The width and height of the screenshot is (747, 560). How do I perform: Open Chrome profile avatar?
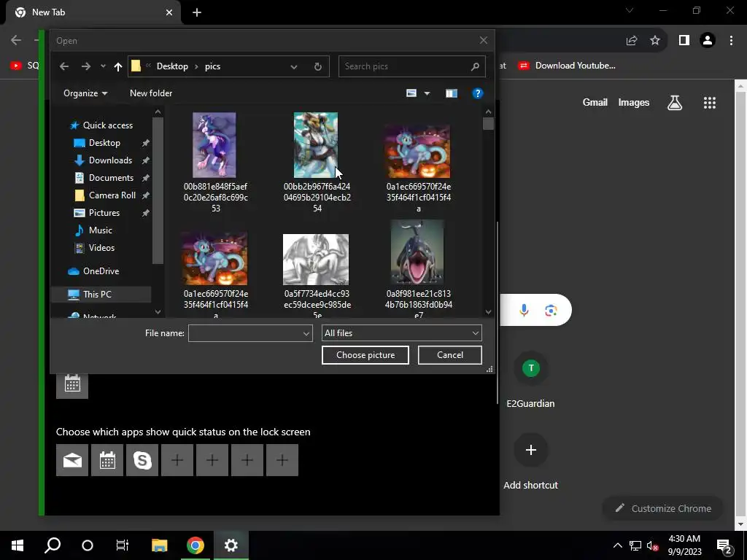click(708, 41)
